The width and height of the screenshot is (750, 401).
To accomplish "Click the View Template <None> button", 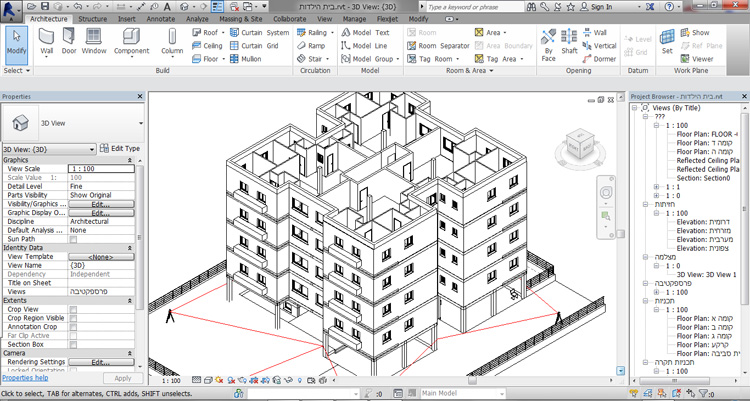I will tap(101, 257).
